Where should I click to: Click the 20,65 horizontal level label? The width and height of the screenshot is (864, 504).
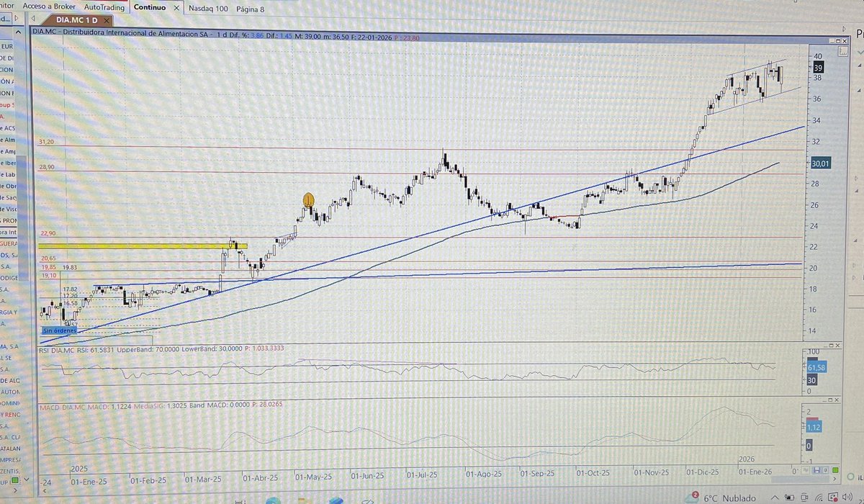click(48, 258)
